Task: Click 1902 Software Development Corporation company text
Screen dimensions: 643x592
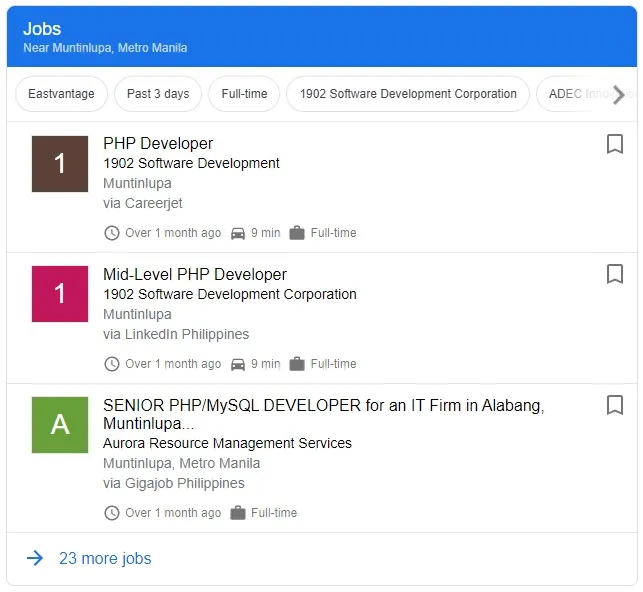Action: pyautogui.click(x=230, y=294)
